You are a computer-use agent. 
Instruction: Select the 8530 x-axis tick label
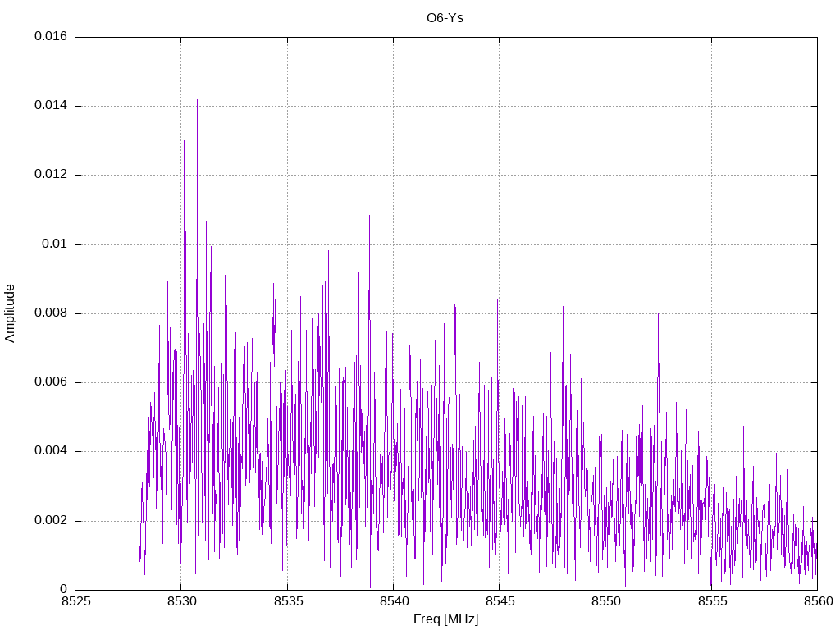[x=181, y=601]
